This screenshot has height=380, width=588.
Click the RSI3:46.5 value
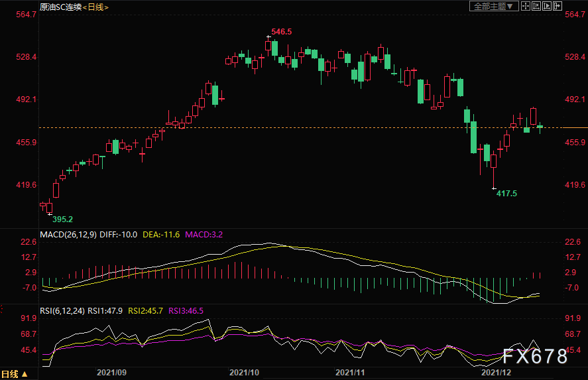coord(186,311)
